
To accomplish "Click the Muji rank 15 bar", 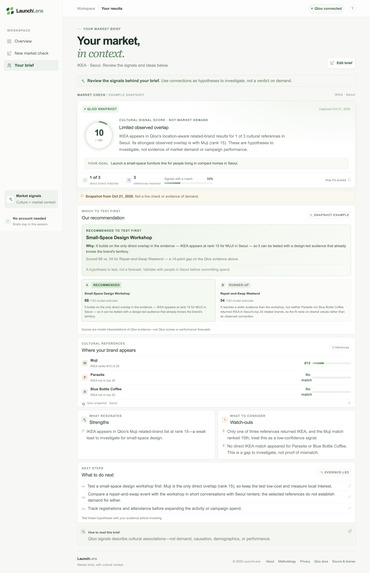I will (x=332, y=363).
